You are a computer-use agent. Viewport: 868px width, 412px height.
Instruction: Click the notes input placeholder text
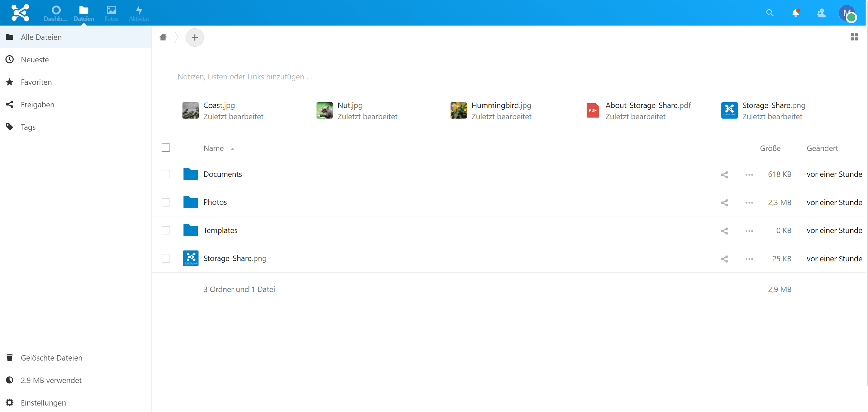pos(245,77)
